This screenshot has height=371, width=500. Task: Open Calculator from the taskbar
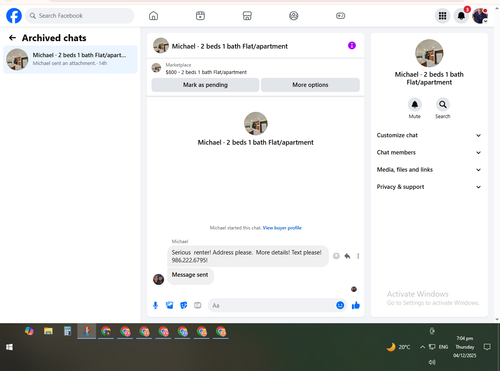coord(67,331)
